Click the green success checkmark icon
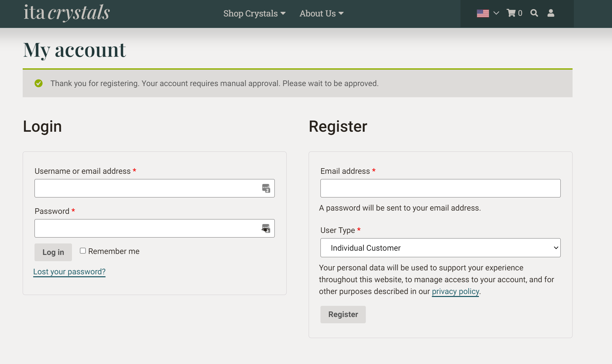The width and height of the screenshot is (612, 364). (38, 83)
